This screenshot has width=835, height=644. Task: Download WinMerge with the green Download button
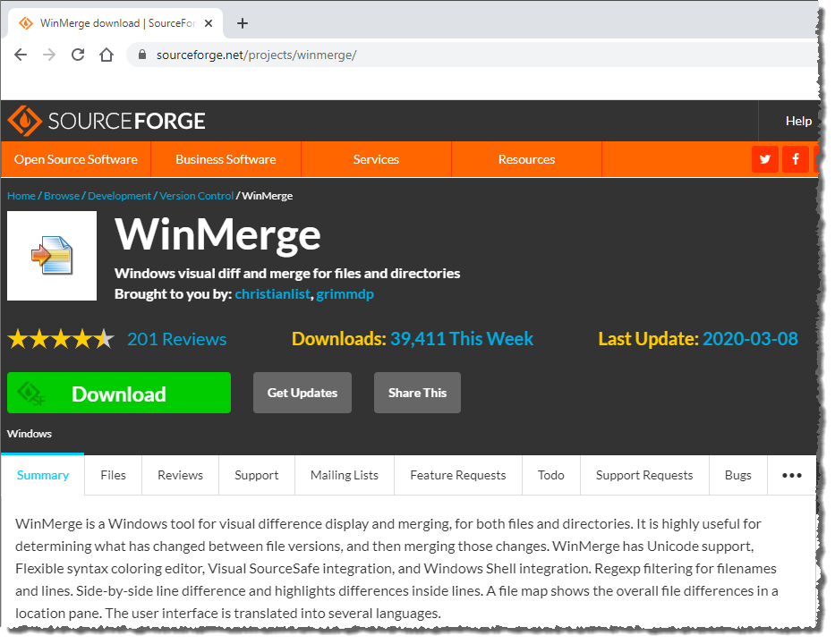(118, 393)
